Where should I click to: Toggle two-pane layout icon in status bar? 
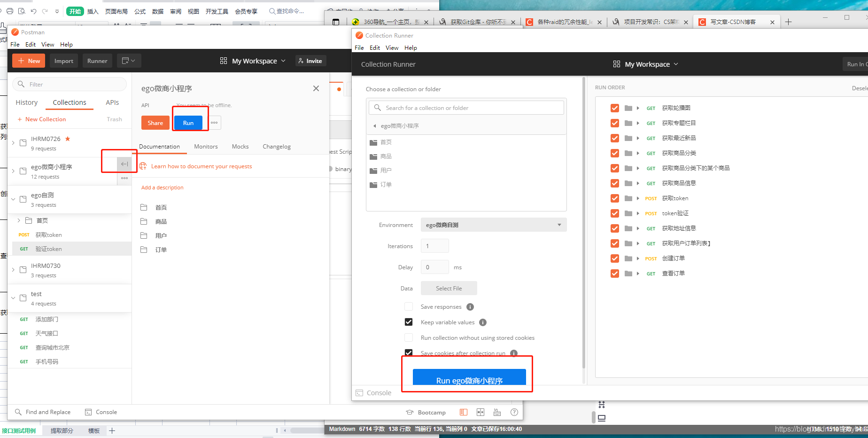click(480, 412)
